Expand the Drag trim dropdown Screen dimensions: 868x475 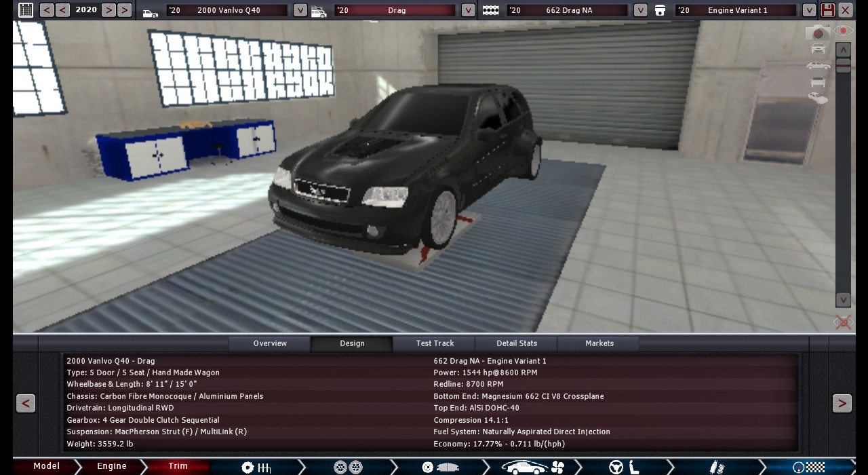point(468,10)
